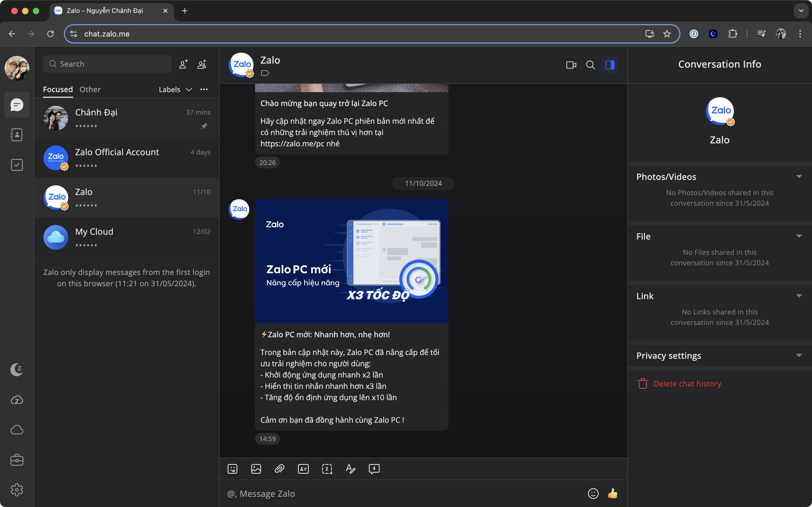Search messages in this conversation
This screenshot has height=507, width=812.
pos(590,65)
